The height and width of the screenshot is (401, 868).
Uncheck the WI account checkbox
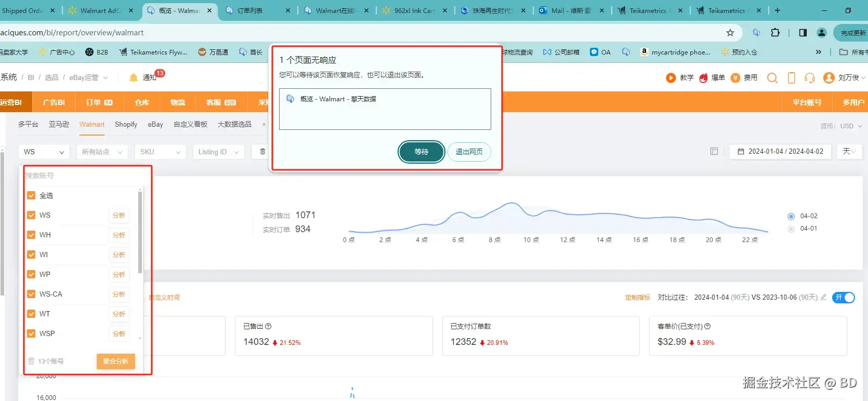coord(31,255)
